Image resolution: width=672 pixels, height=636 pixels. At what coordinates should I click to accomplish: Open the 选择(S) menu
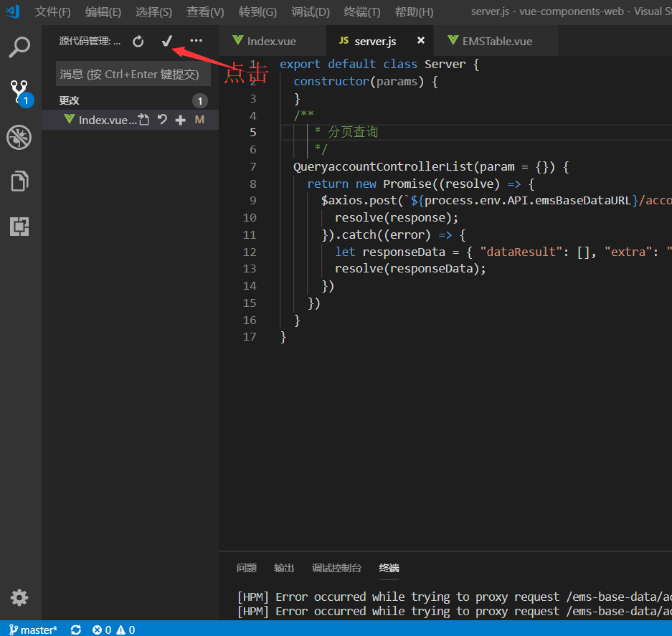coord(154,11)
